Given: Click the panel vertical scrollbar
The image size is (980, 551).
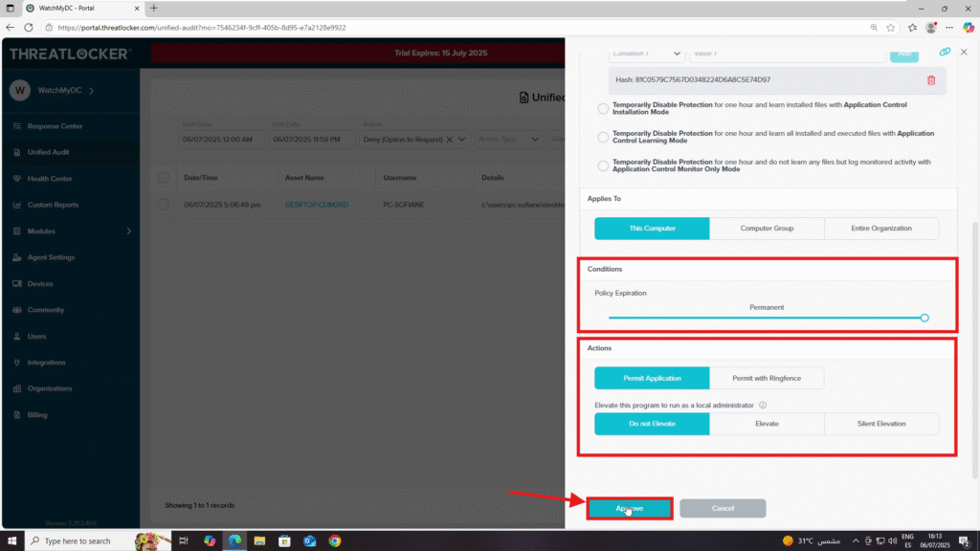Looking at the screenshot, I should (975, 350).
